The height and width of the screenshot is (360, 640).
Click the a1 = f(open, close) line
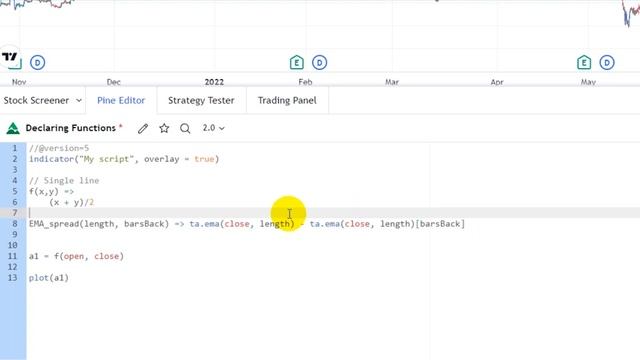[x=76, y=256]
